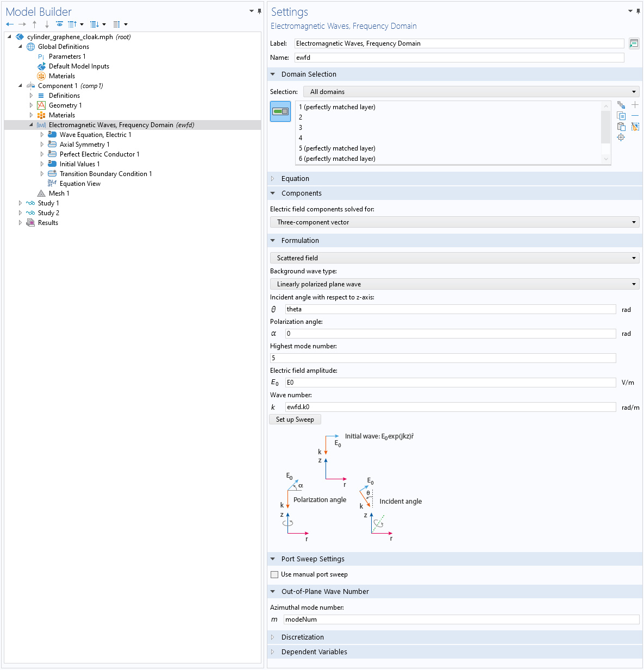This screenshot has height=670, width=644.
Task: Select the Initial Values 1 node
Action: pos(80,164)
